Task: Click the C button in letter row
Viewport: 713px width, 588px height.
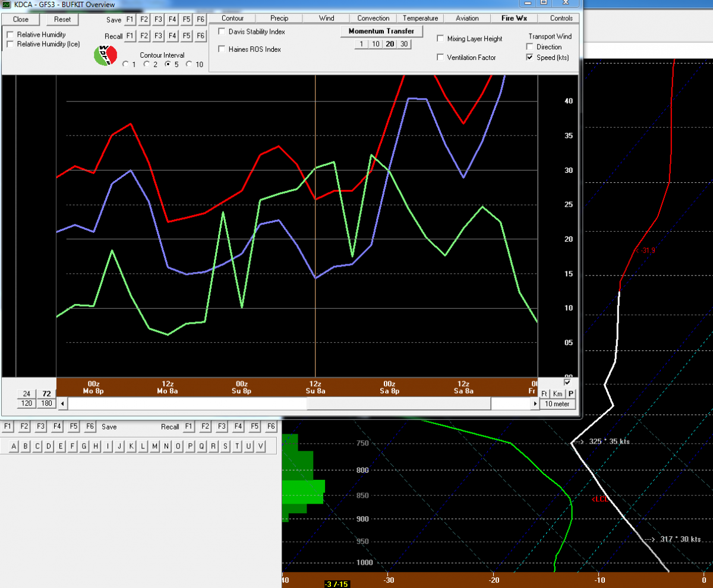Action: point(36,446)
